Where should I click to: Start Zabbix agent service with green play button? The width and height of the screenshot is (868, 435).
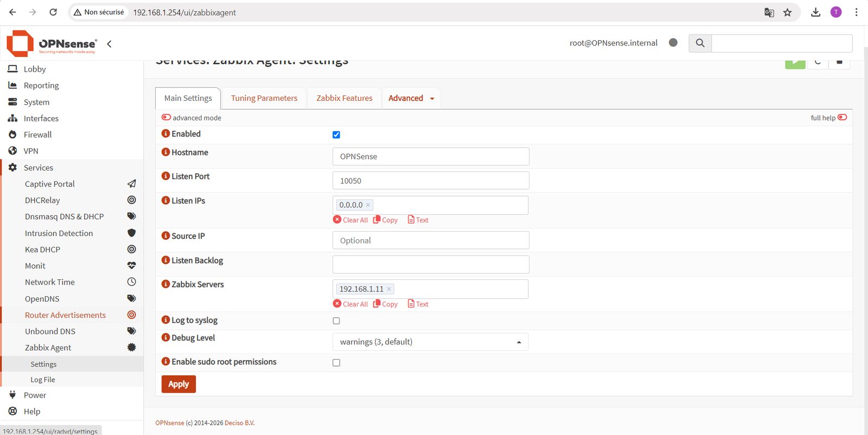pyautogui.click(x=795, y=63)
